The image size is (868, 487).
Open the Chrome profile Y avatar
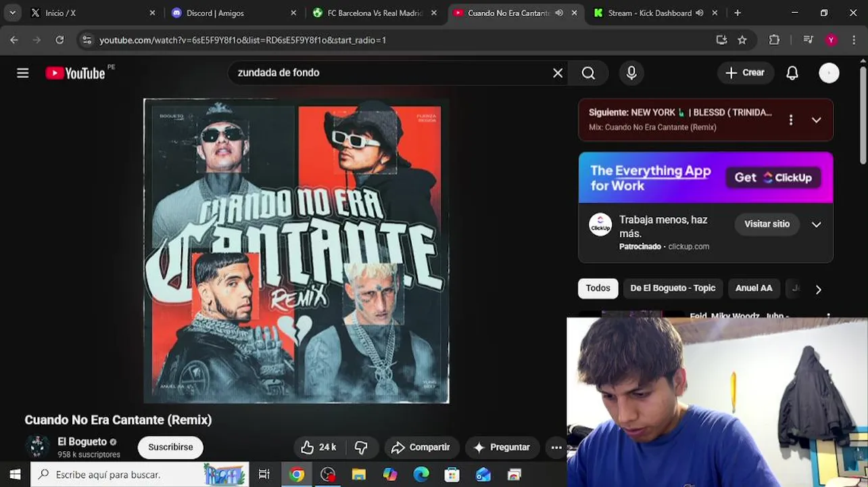click(831, 40)
